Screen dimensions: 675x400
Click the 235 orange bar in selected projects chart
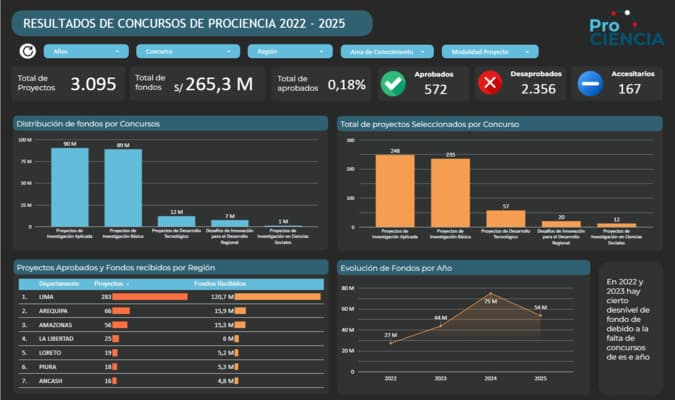tap(450, 193)
